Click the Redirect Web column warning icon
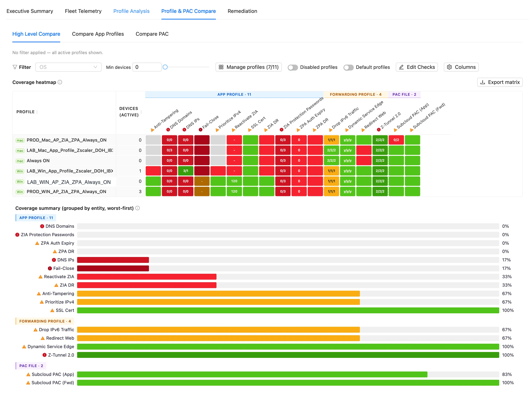 pos(363,130)
